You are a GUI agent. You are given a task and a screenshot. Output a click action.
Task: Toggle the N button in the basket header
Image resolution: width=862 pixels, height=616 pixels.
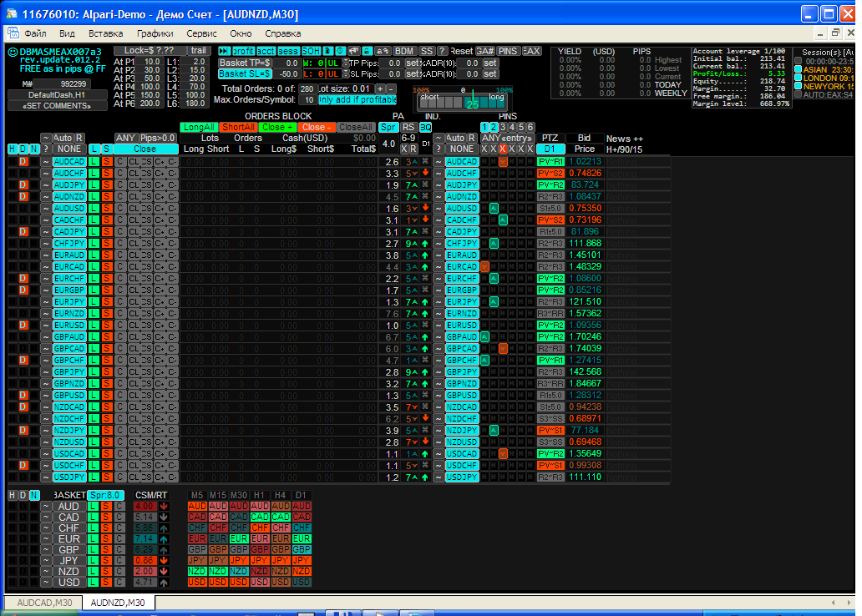pos(34,495)
